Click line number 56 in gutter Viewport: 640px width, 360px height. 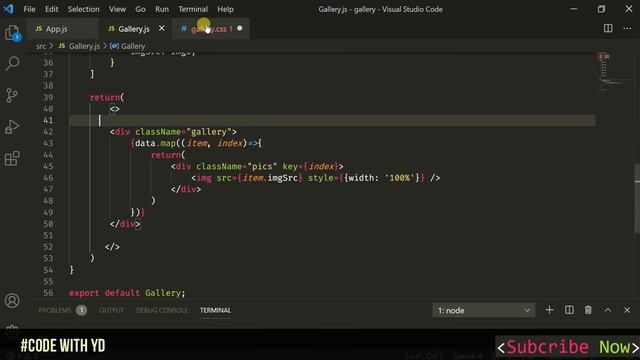point(48,293)
